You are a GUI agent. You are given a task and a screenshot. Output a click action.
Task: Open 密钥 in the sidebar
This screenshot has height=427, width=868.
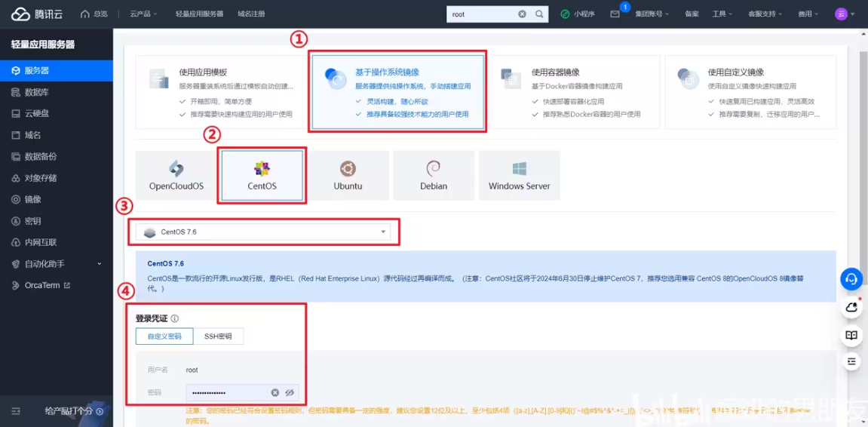click(x=57, y=221)
